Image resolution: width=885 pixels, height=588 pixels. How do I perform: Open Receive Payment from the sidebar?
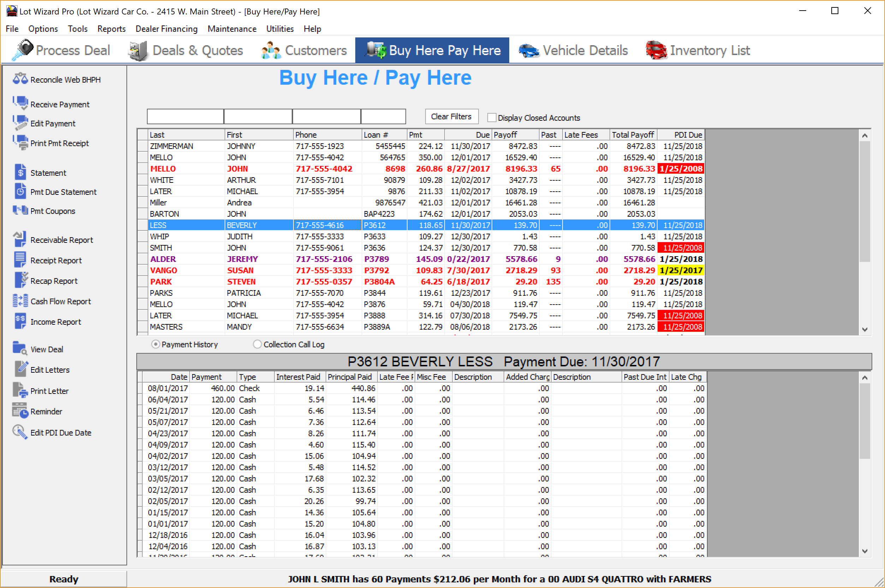click(x=60, y=104)
